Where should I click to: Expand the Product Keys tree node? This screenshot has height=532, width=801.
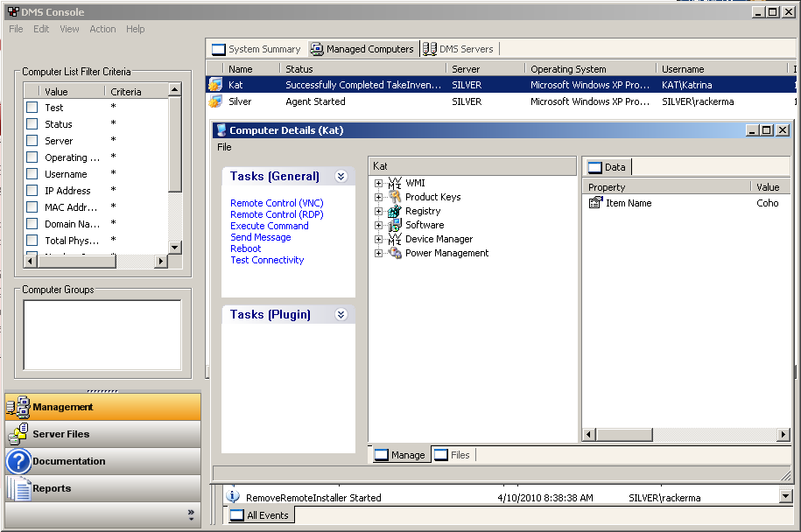point(378,197)
